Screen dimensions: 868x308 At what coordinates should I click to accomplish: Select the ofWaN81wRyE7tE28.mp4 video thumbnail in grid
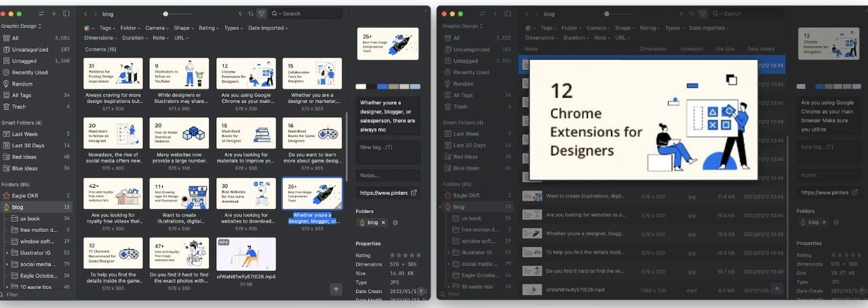pyautogui.click(x=245, y=254)
